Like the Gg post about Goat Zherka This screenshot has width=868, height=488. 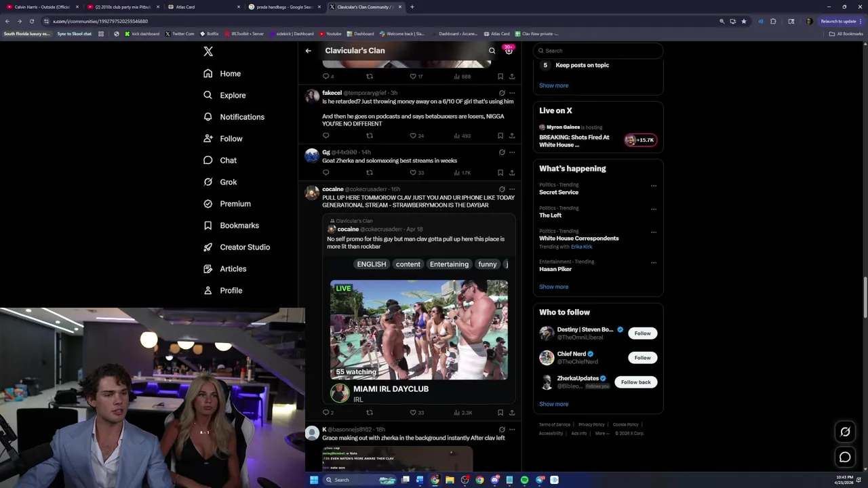417,173
